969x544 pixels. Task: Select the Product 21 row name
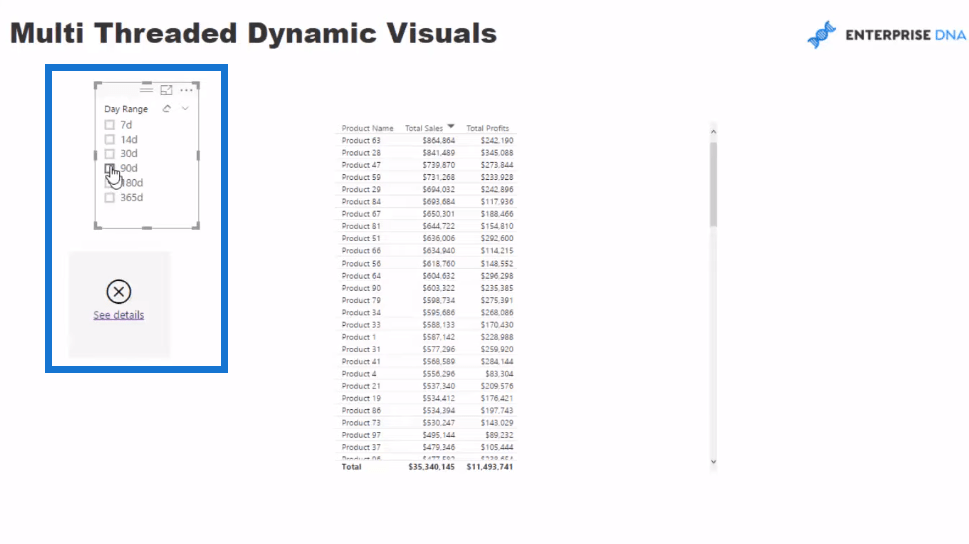tap(361, 386)
